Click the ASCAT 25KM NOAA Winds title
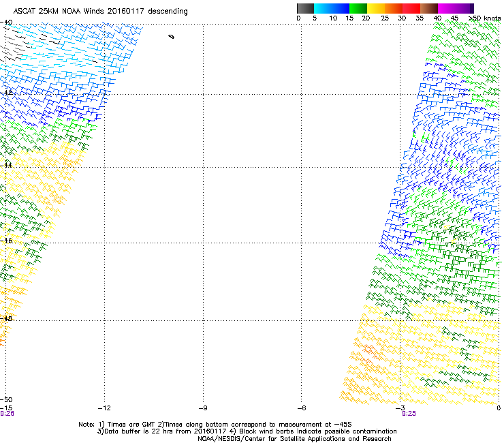504x443 pixels. (x=100, y=12)
